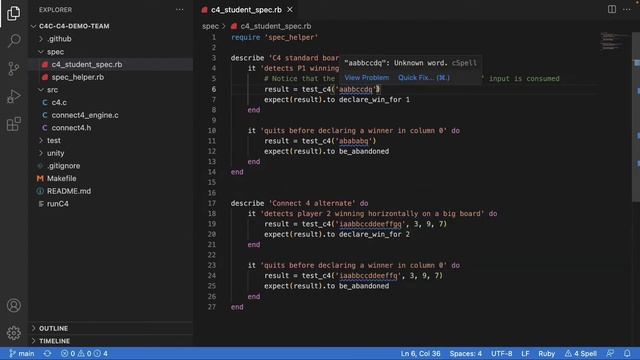Split the editor right
Image resolution: width=640 pixels, height=360 pixels.
coord(612,9)
